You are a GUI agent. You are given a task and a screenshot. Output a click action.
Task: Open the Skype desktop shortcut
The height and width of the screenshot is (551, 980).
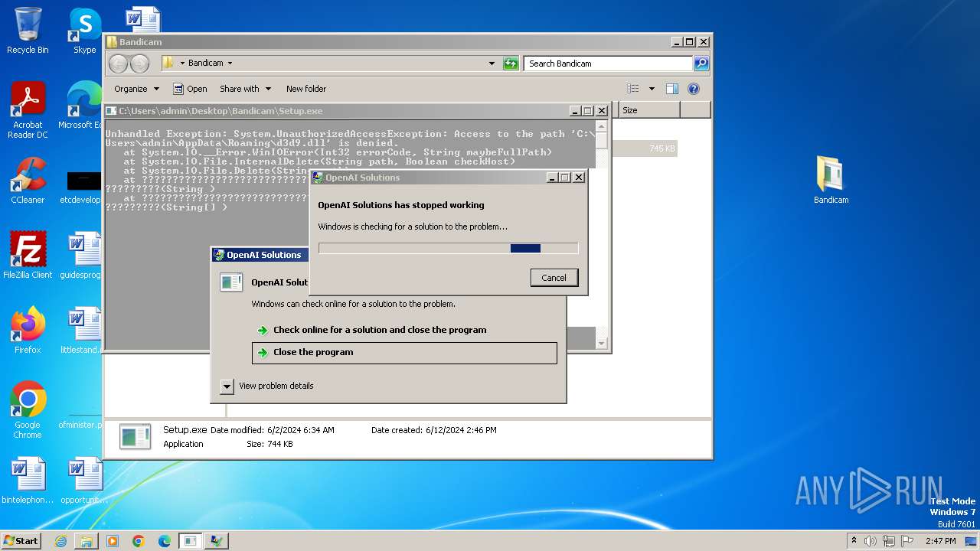pos(84,31)
